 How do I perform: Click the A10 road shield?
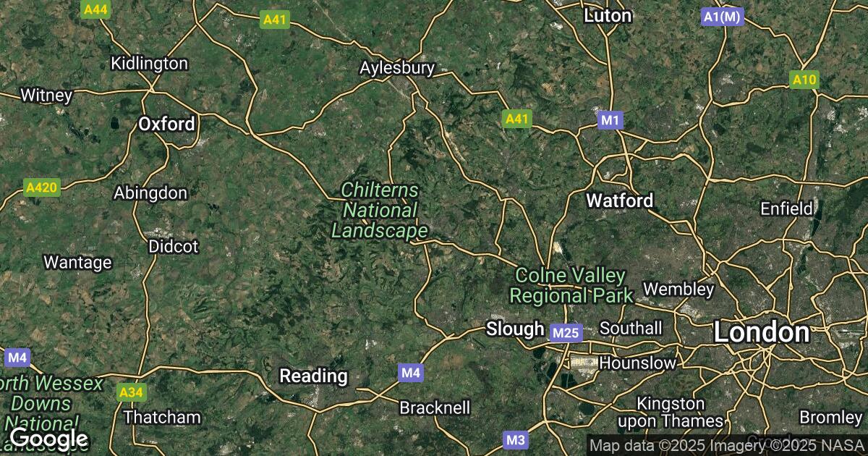tap(804, 80)
